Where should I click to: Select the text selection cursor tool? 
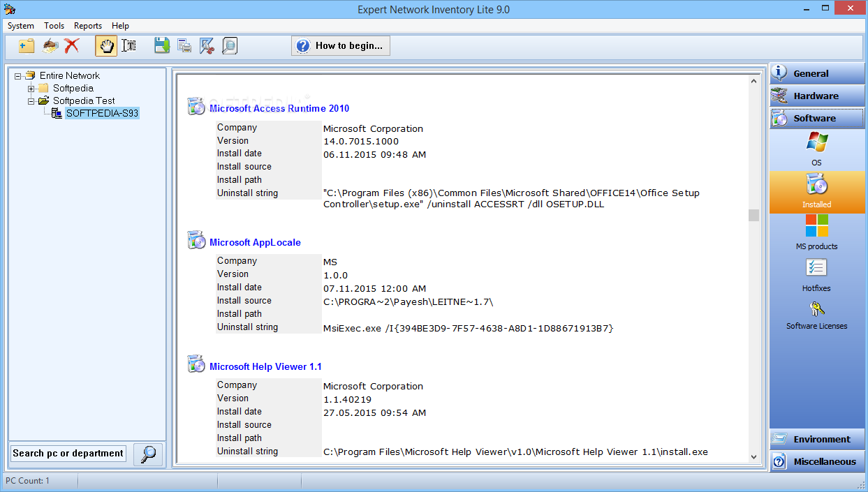click(129, 46)
